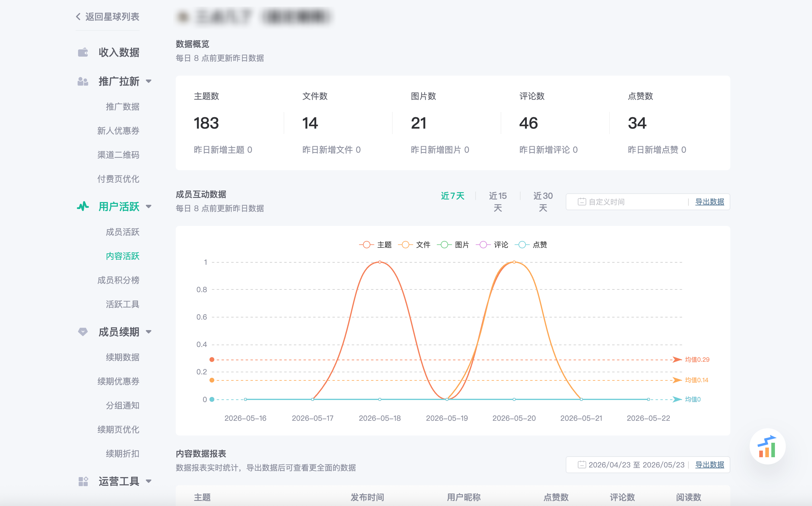Select 内容活跃 in sidebar
Image resolution: width=812 pixels, height=506 pixels.
pyautogui.click(x=123, y=256)
